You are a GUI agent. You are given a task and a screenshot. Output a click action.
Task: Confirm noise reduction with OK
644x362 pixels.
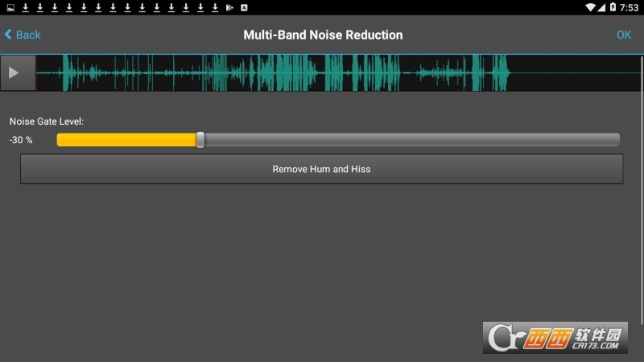click(624, 35)
